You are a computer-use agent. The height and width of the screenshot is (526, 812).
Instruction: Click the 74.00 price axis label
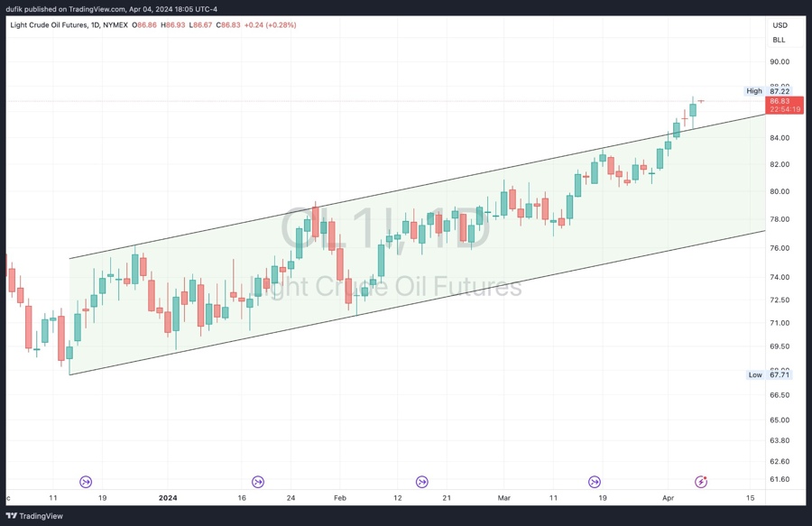(780, 277)
